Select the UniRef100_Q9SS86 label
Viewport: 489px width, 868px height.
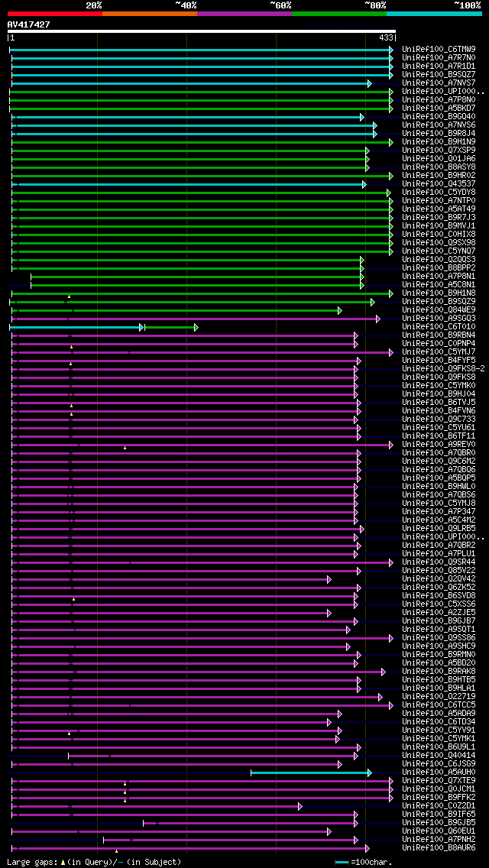pos(439,638)
